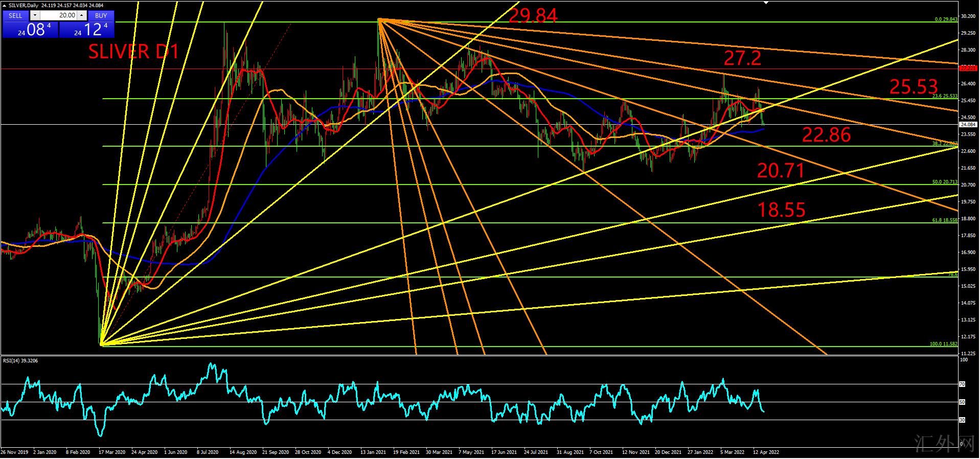Click the SELL button
Screen dimensions: 980x459
coord(15,15)
